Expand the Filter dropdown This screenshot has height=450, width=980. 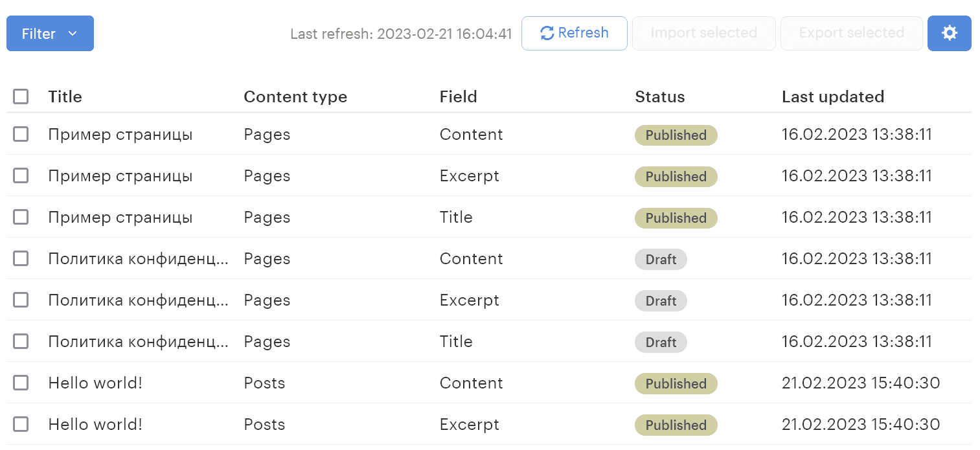point(50,34)
